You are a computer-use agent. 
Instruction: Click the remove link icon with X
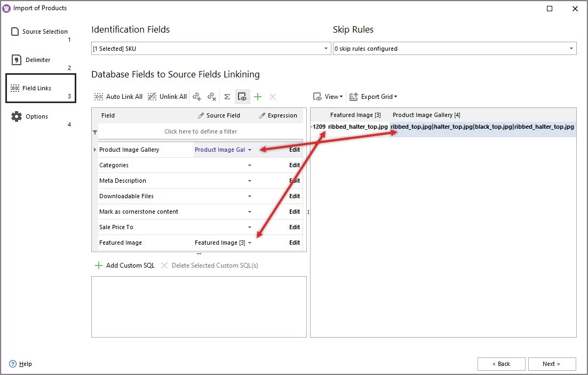tap(212, 97)
